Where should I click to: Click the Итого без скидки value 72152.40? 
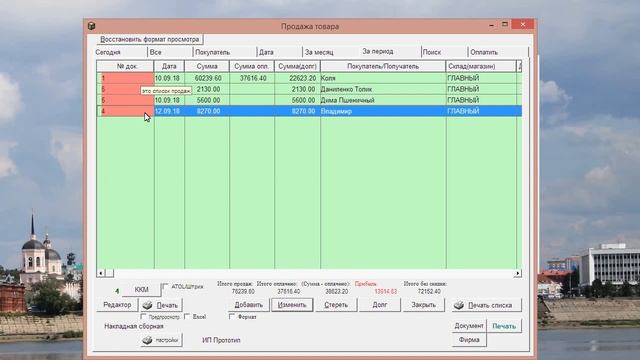coord(429,291)
